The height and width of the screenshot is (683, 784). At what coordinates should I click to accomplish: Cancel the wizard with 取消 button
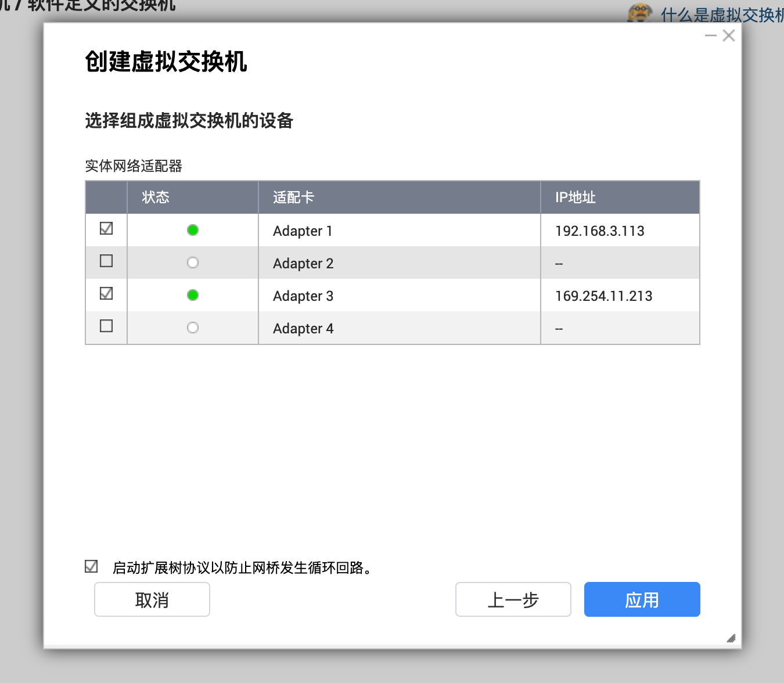point(152,599)
